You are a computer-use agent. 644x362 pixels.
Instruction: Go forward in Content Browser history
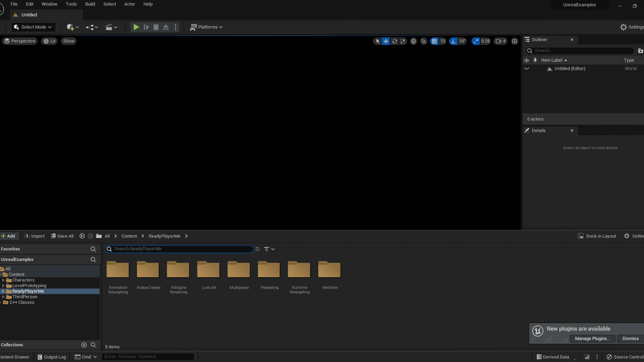[91, 236]
